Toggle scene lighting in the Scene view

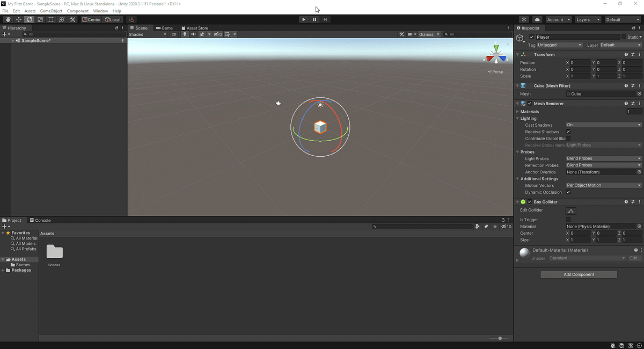(x=185, y=34)
